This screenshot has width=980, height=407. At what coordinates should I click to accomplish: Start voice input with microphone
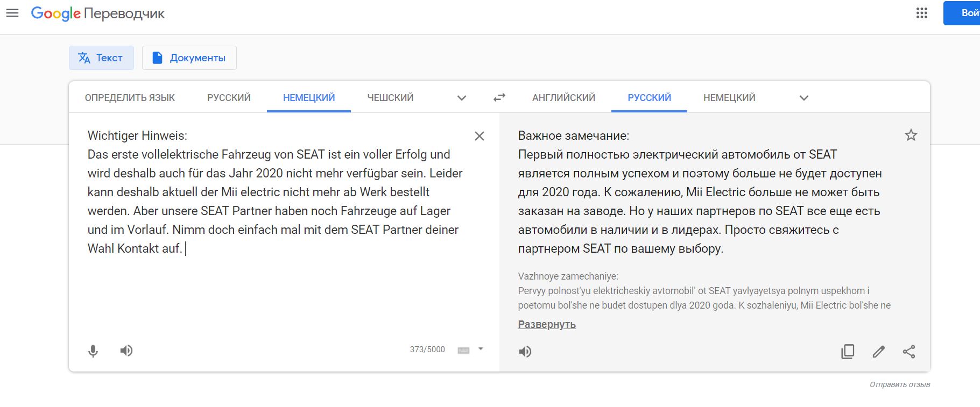click(93, 351)
